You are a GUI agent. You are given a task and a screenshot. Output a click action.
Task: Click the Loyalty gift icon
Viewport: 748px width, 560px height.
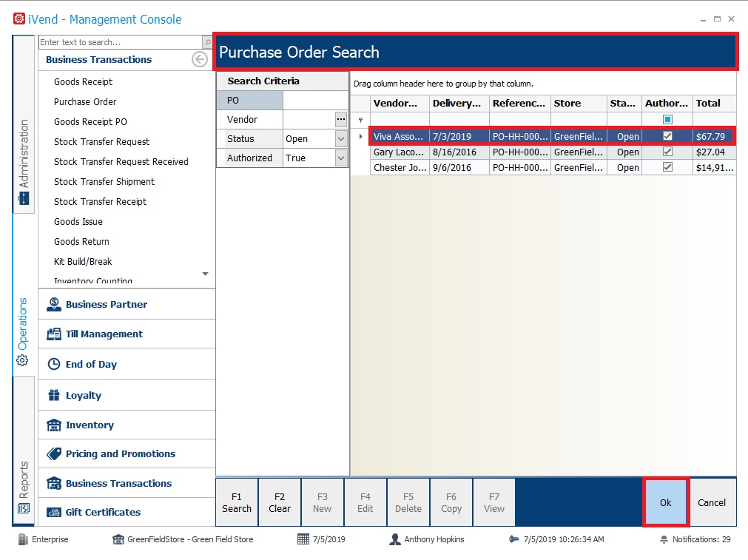point(54,395)
